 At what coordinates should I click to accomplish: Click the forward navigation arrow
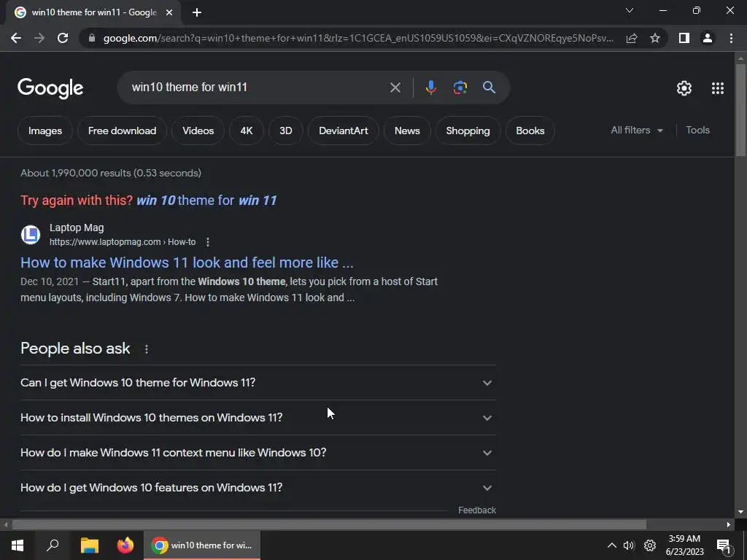coord(39,38)
